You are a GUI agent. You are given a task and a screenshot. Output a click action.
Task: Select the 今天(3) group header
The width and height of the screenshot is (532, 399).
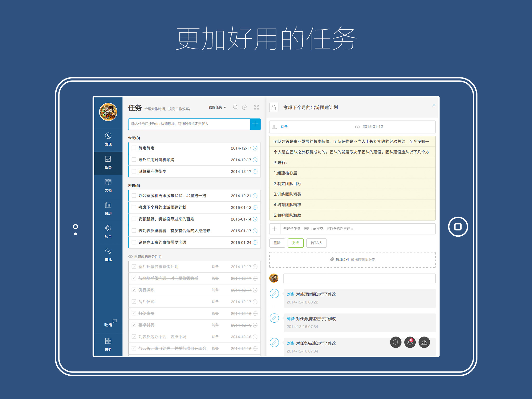134,138
